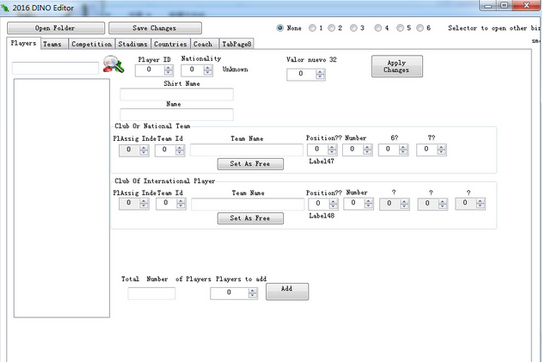Click the player search magnifier icon

(113, 64)
